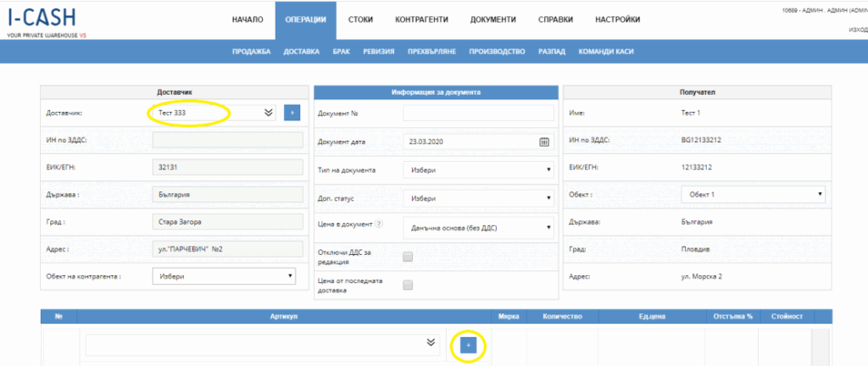868x366 pixels.
Task: Check Цена от последната доставка box
Action: pyautogui.click(x=408, y=286)
